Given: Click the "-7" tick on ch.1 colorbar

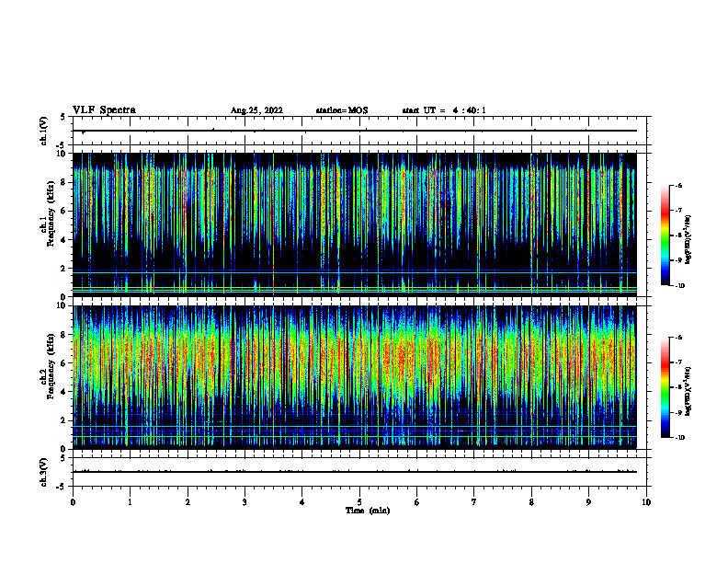Looking at the screenshot, I should (x=678, y=211).
